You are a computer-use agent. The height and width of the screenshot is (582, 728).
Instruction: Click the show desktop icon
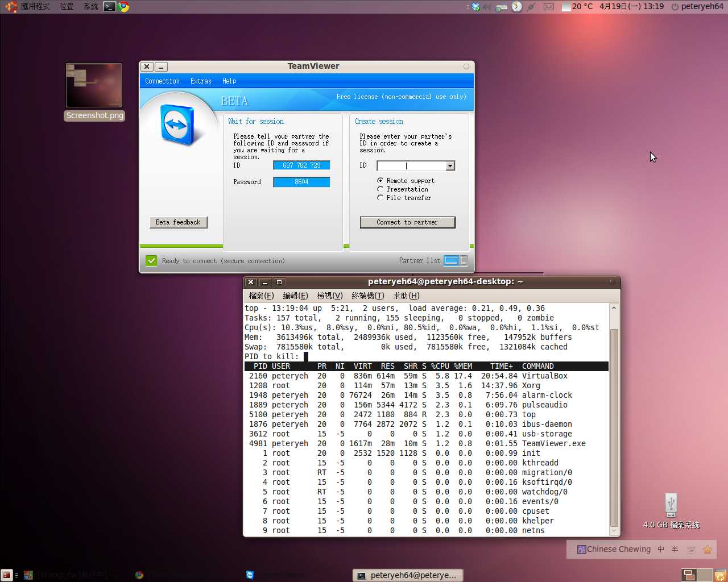coord(6,575)
